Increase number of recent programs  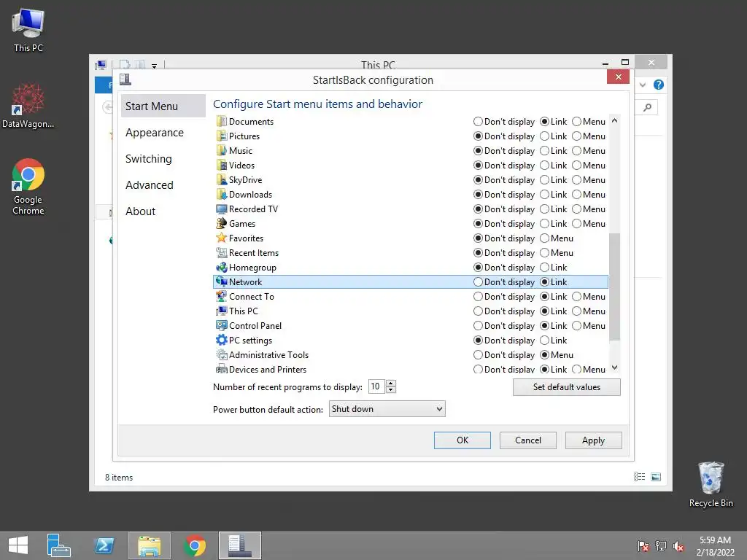pyautogui.click(x=391, y=383)
